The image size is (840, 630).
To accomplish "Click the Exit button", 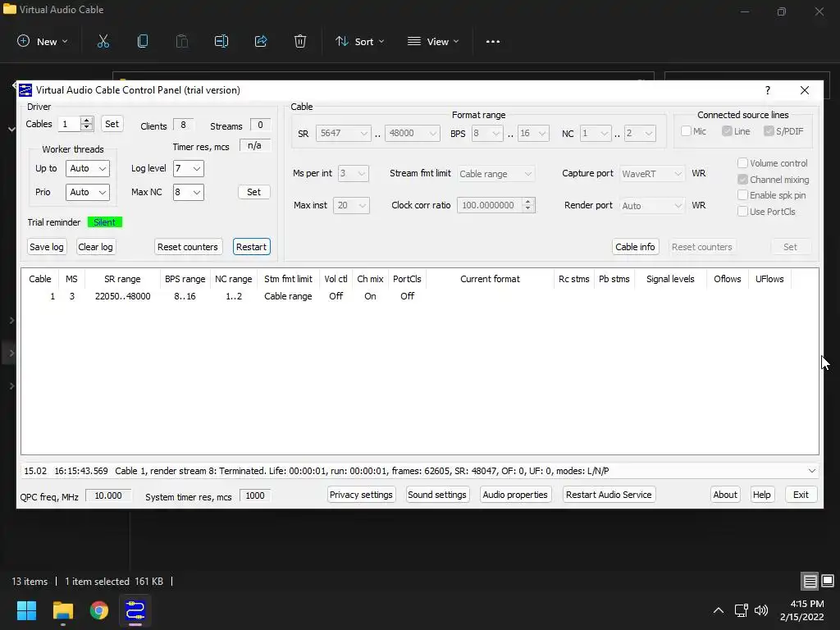I will (801, 495).
